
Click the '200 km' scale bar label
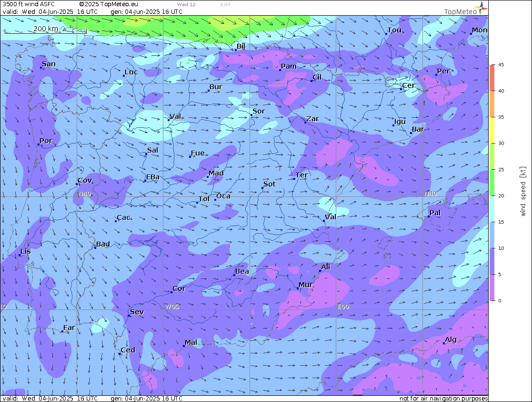[45, 29]
